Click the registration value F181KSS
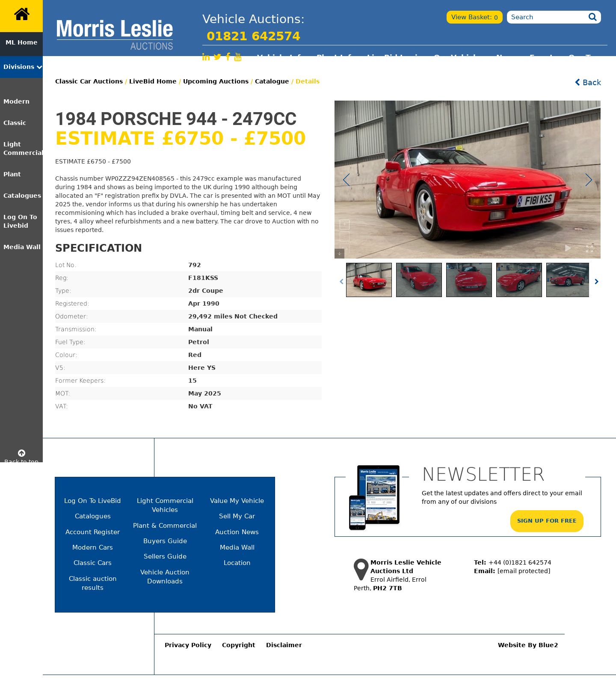The image size is (616, 681). tap(203, 278)
